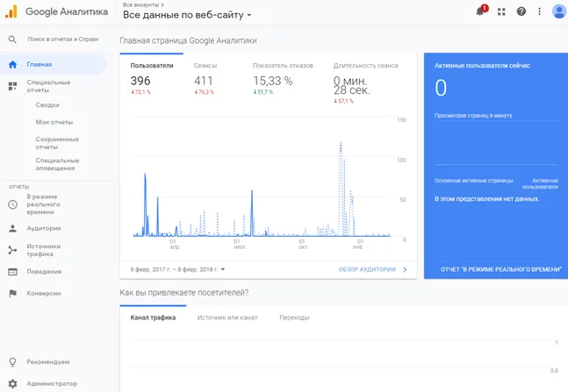Image resolution: width=568 pixels, height=392 pixels.
Task: Click the search reports and help field
Action: 63,39
